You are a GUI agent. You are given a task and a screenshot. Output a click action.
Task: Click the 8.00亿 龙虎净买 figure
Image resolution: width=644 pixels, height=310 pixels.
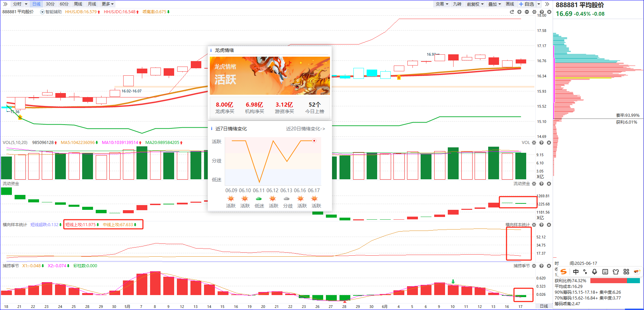click(x=224, y=108)
